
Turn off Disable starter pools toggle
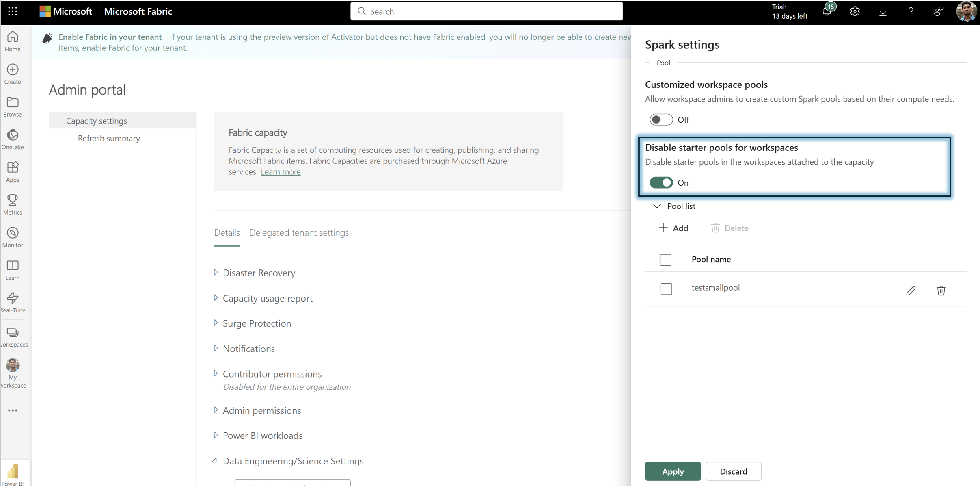pos(661,182)
